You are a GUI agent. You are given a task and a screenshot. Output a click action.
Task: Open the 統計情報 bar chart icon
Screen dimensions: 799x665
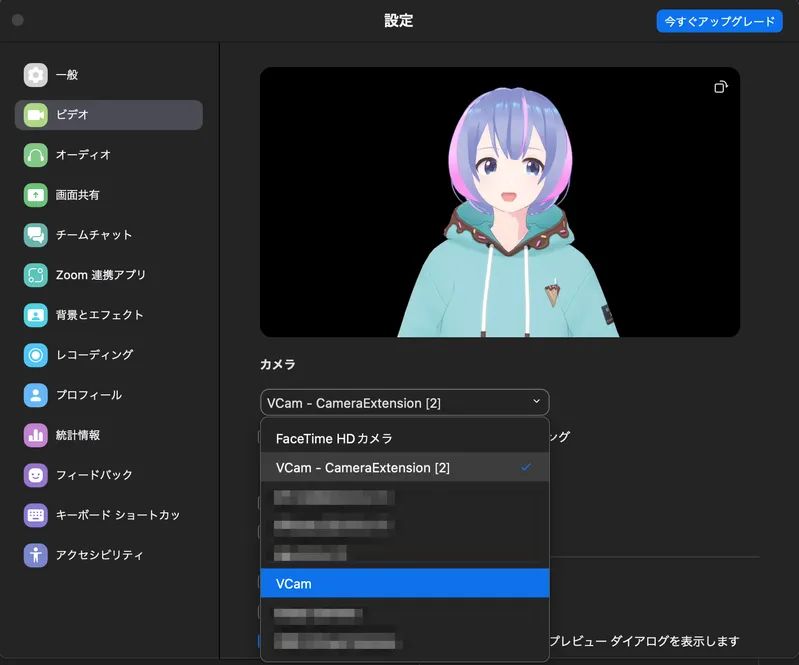click(x=36, y=435)
